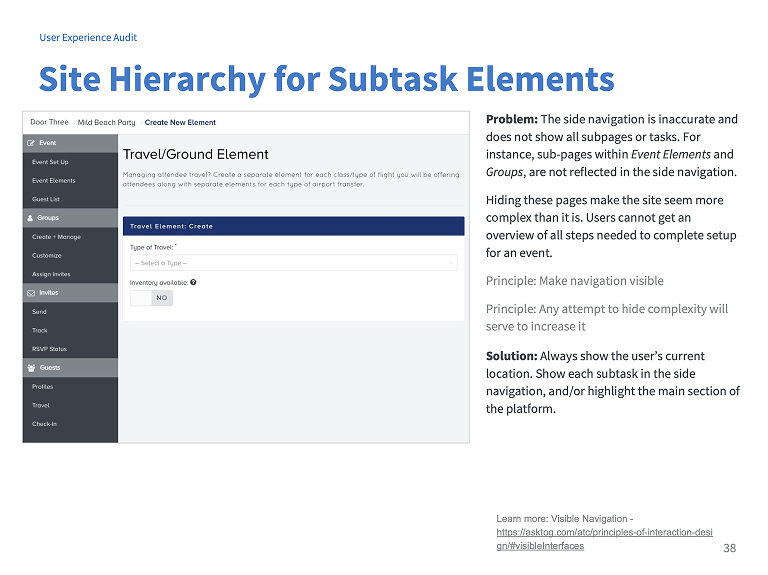
Task: Open the Type of Travel dropdown
Action: click(293, 263)
